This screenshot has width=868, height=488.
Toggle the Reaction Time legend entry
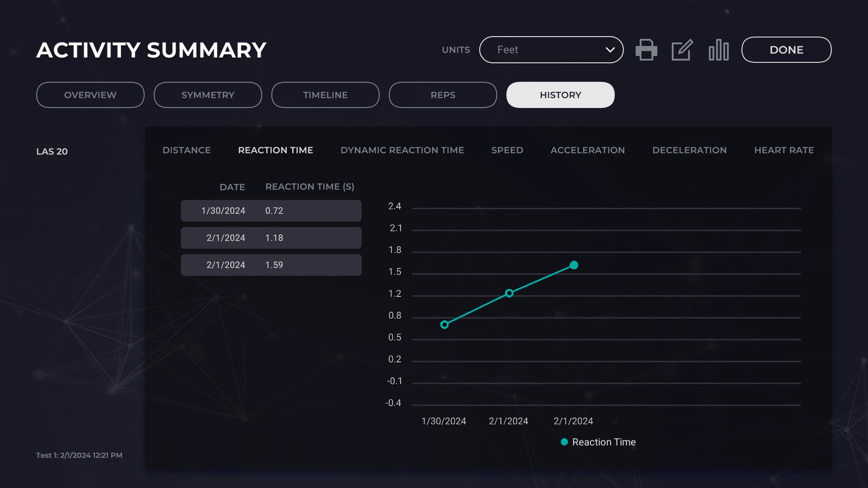(598, 442)
